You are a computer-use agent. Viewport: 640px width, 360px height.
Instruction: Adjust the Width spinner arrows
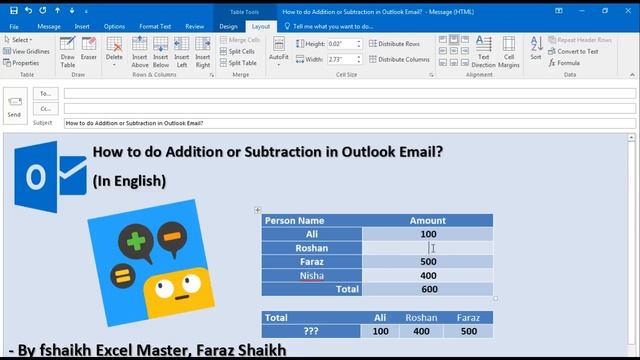point(359,59)
